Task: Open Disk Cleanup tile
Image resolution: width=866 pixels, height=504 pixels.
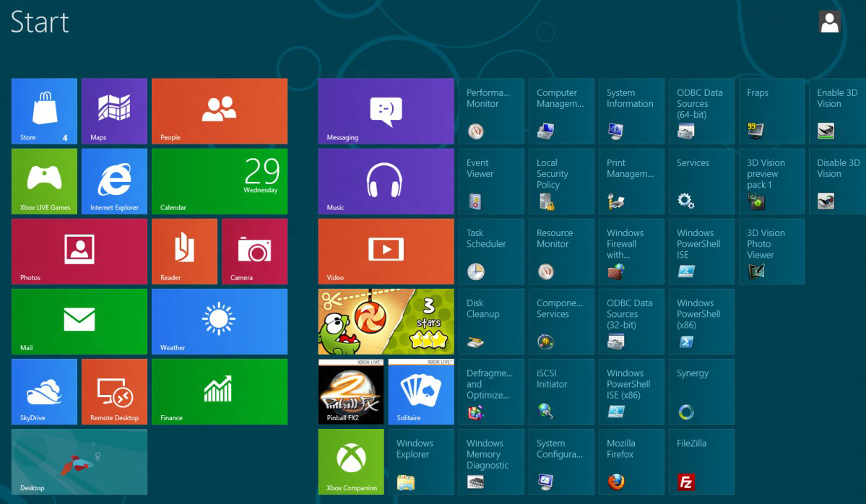Action: [x=491, y=321]
